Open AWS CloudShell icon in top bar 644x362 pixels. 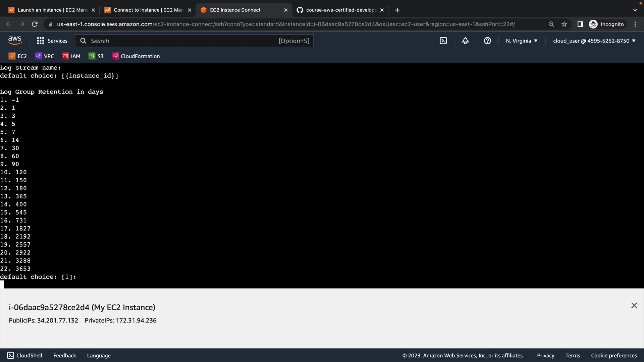(443, 41)
